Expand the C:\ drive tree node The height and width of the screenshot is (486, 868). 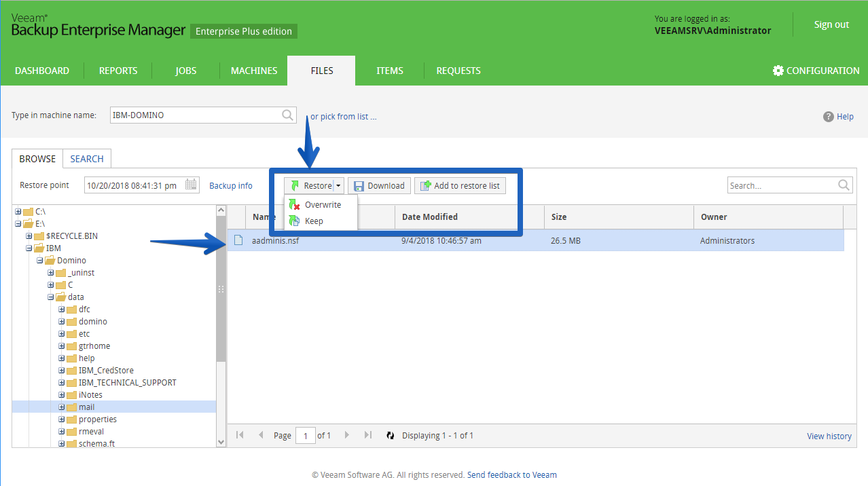tap(18, 211)
